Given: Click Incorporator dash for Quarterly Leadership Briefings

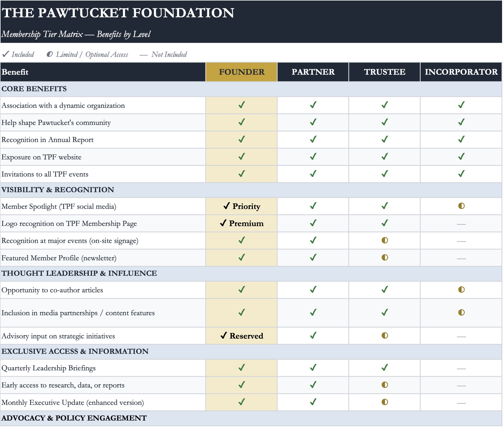Looking at the screenshot, I should [x=461, y=369].
